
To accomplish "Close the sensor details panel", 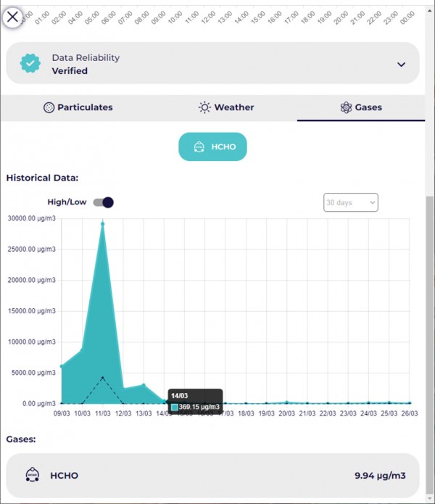I will [x=13, y=16].
